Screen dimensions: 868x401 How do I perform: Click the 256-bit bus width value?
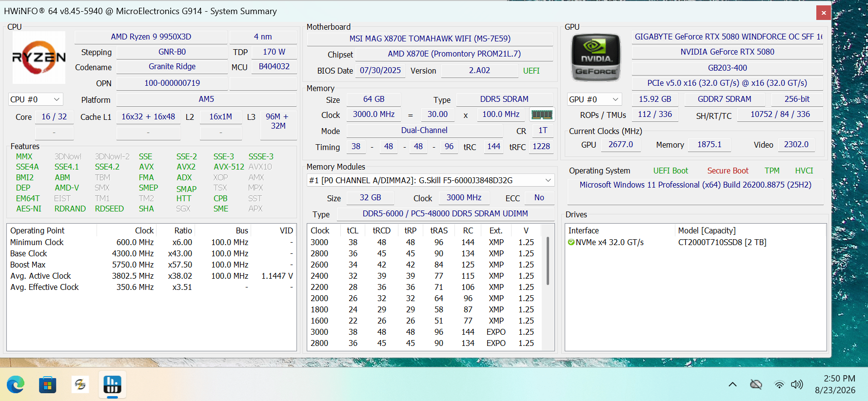(797, 99)
